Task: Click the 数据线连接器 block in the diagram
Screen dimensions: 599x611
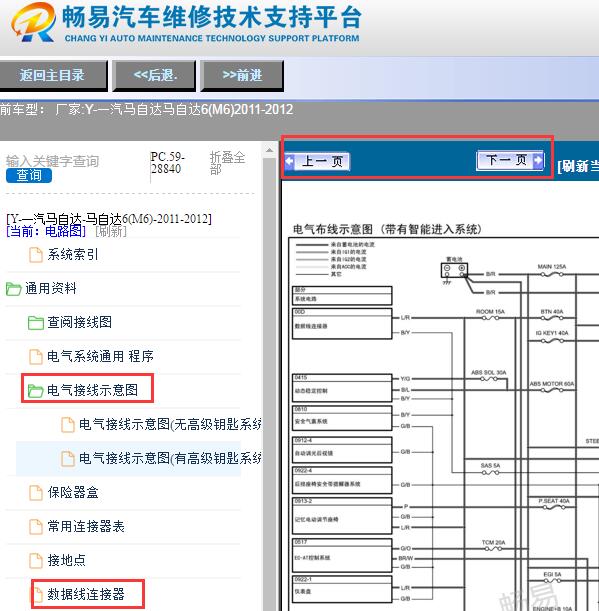Action: pyautogui.click(x=342, y=323)
